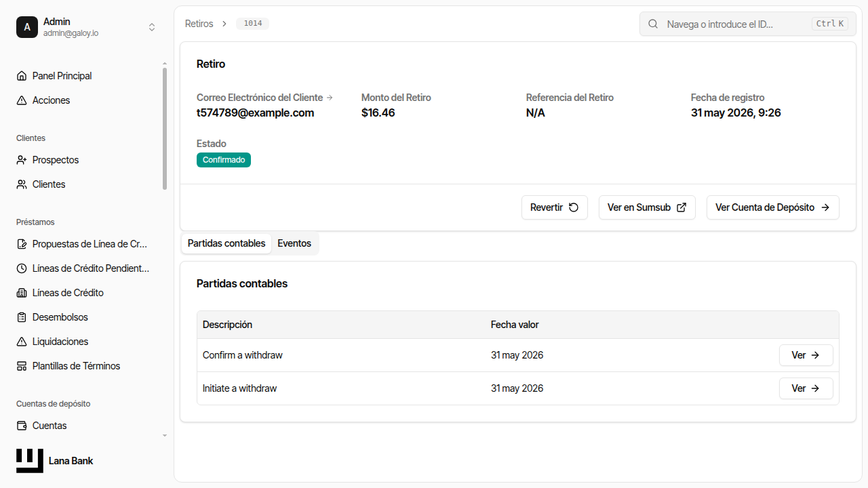Screen dimensions: 868x488
Task: Click the sidebar scroll down arrow
Action: [x=165, y=436]
